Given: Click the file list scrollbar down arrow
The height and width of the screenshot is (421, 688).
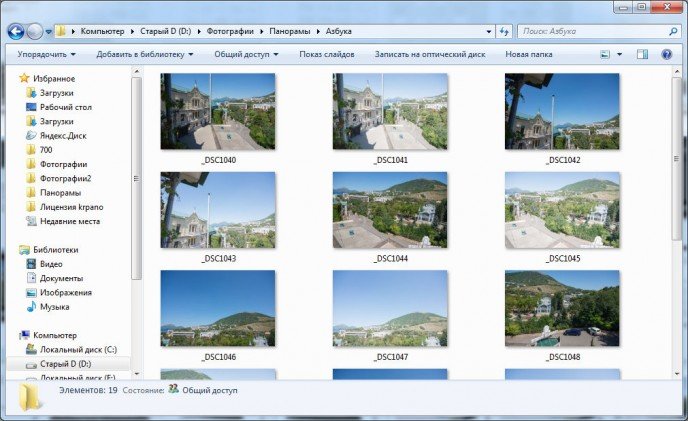Looking at the screenshot, I should tap(676, 374).
